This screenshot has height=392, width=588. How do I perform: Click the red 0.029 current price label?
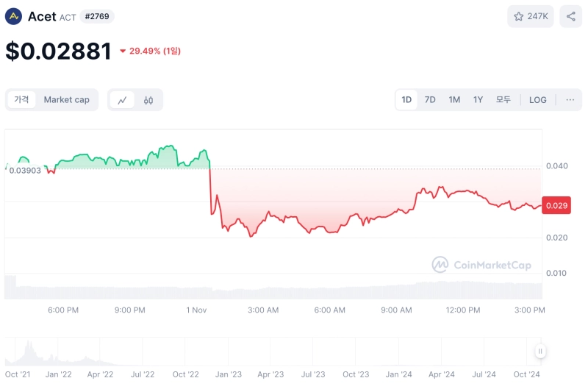(556, 206)
